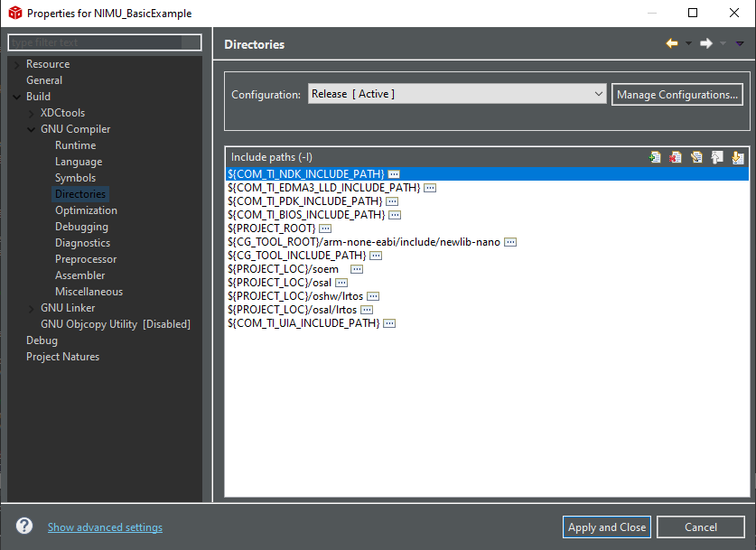Click the Delete include path icon

click(676, 157)
